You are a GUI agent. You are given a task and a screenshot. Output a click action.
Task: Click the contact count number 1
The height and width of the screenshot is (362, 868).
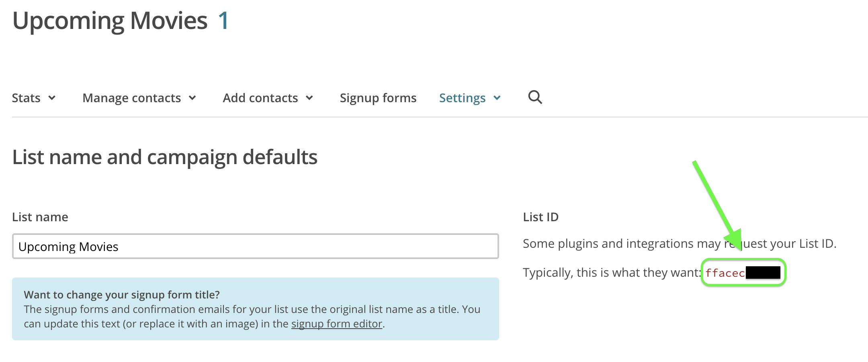coord(224,21)
